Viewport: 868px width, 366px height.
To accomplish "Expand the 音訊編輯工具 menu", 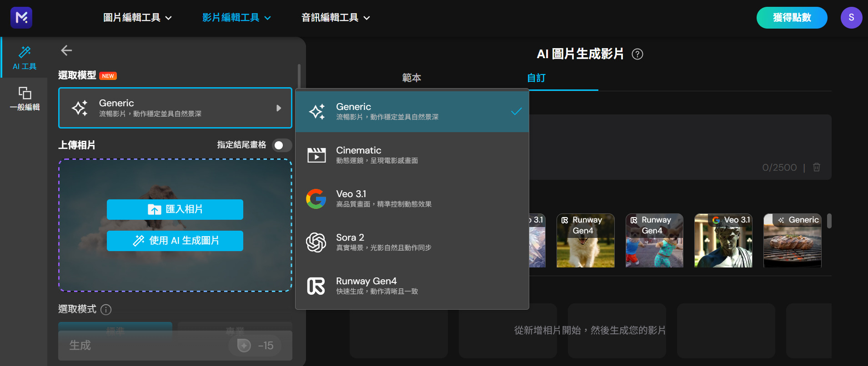I will click(336, 18).
